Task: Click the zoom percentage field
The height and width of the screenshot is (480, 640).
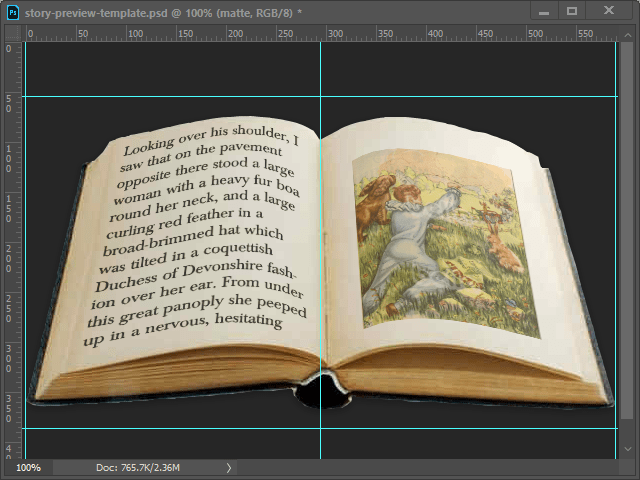Action: [28, 467]
